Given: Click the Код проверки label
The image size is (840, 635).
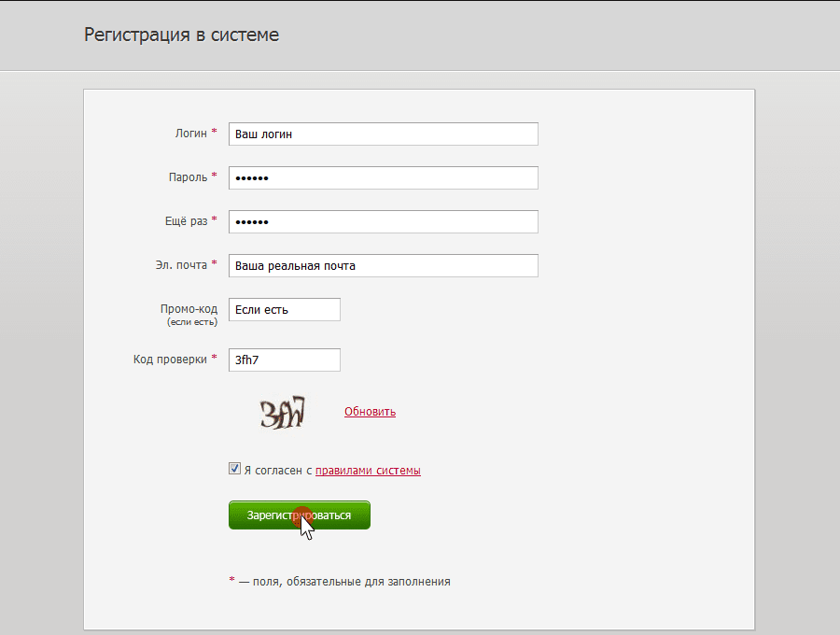Looking at the screenshot, I should (x=170, y=360).
